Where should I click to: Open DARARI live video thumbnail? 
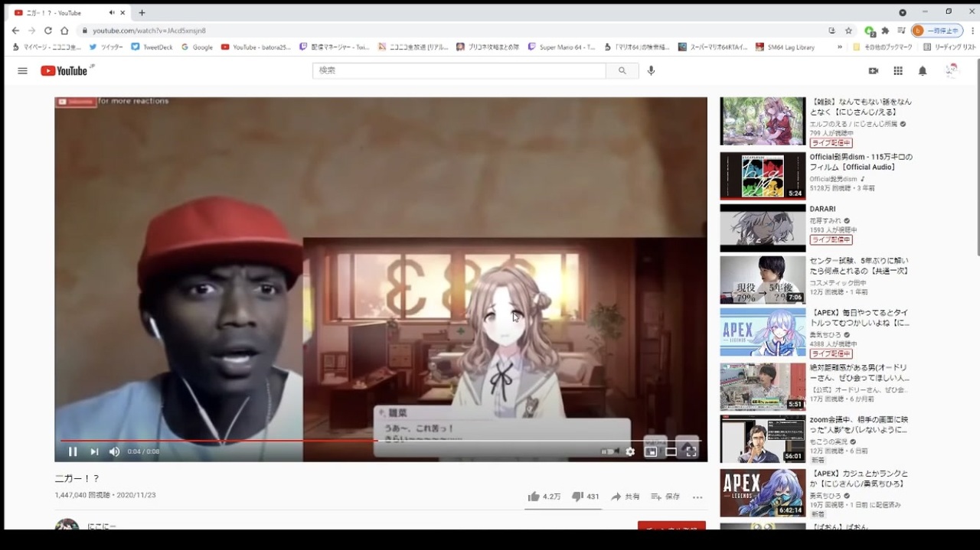(x=763, y=228)
